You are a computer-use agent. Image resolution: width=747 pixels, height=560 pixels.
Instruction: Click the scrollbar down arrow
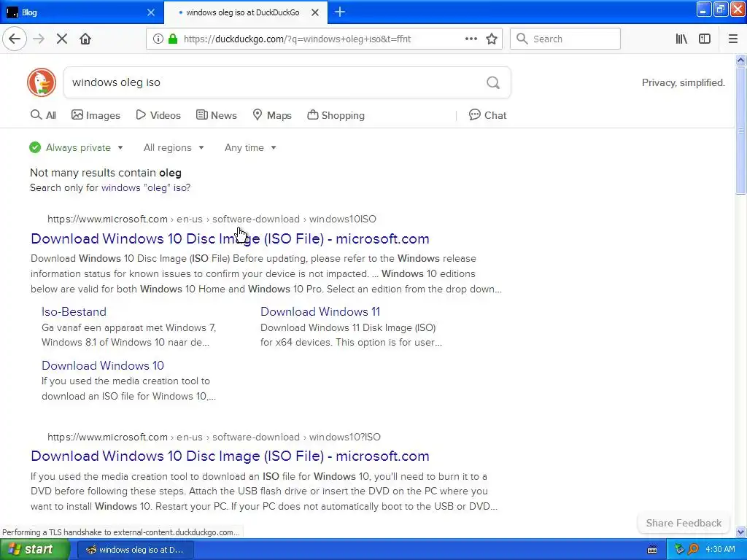pos(740,532)
